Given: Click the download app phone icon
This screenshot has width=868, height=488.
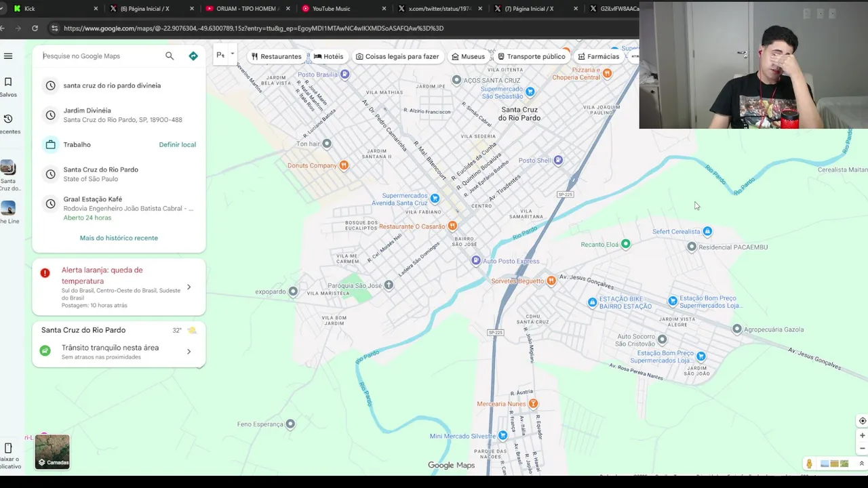Looking at the screenshot, I should (8, 448).
